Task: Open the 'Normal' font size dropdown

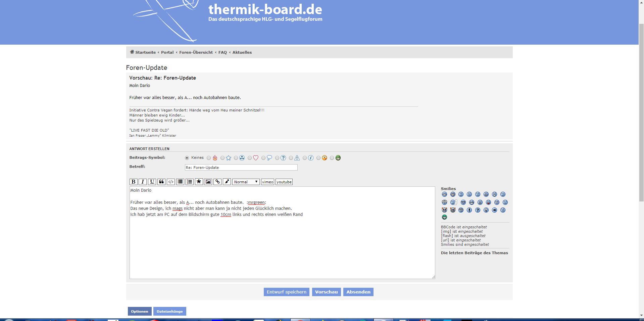Action: point(246,182)
